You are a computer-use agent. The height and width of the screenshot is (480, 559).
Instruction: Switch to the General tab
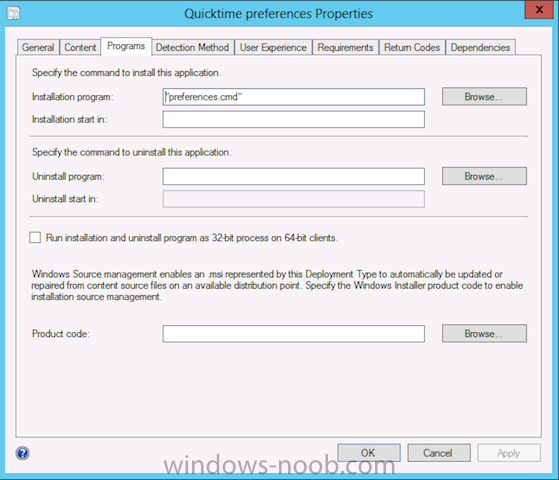pos(38,47)
